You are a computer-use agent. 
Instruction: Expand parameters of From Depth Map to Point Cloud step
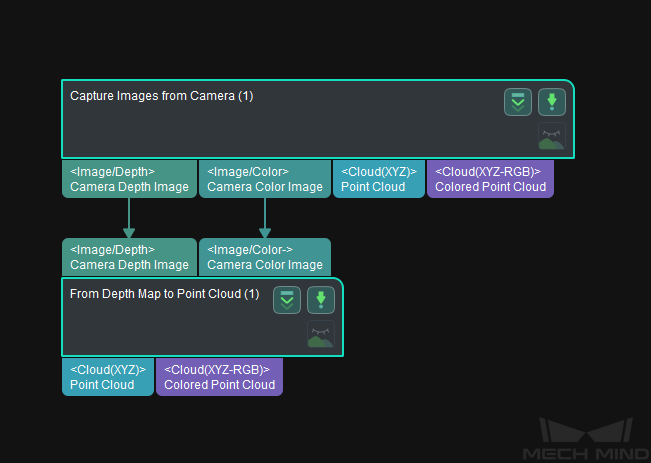pos(287,300)
